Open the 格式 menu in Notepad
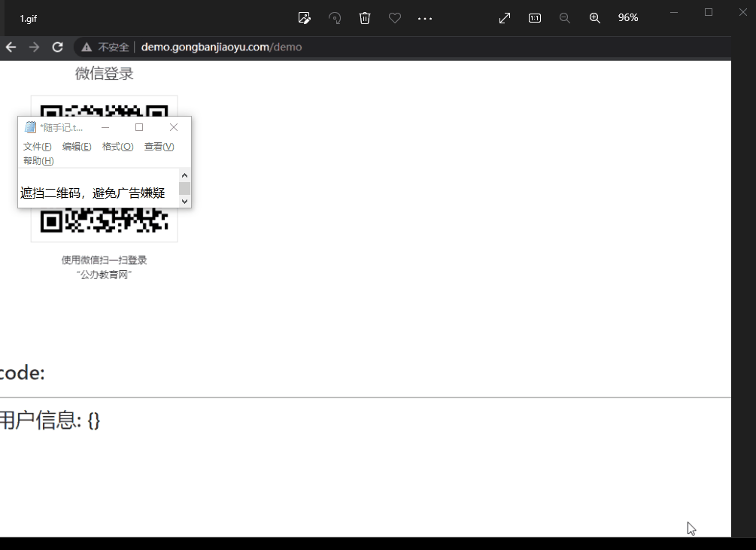The width and height of the screenshot is (756, 550). point(117,147)
